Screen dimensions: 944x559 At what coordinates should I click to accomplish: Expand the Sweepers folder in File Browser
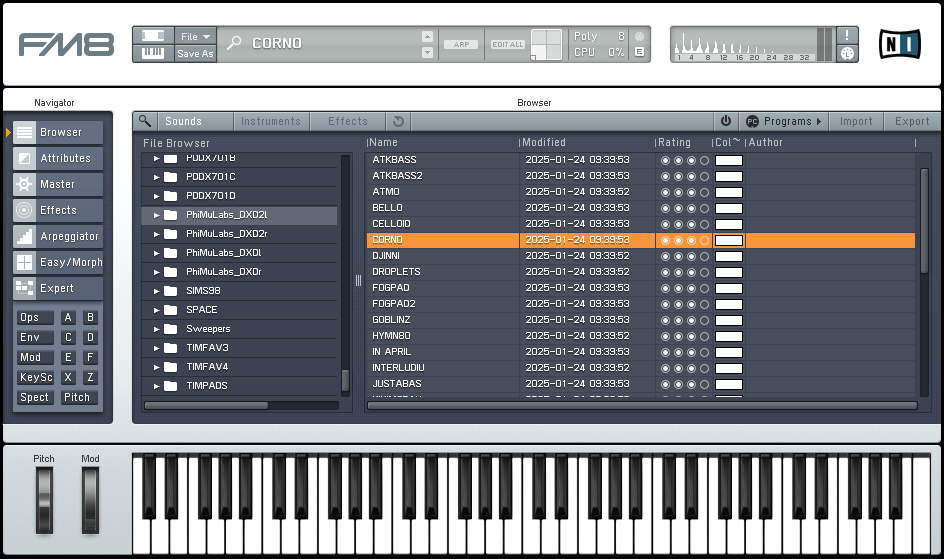click(x=157, y=329)
